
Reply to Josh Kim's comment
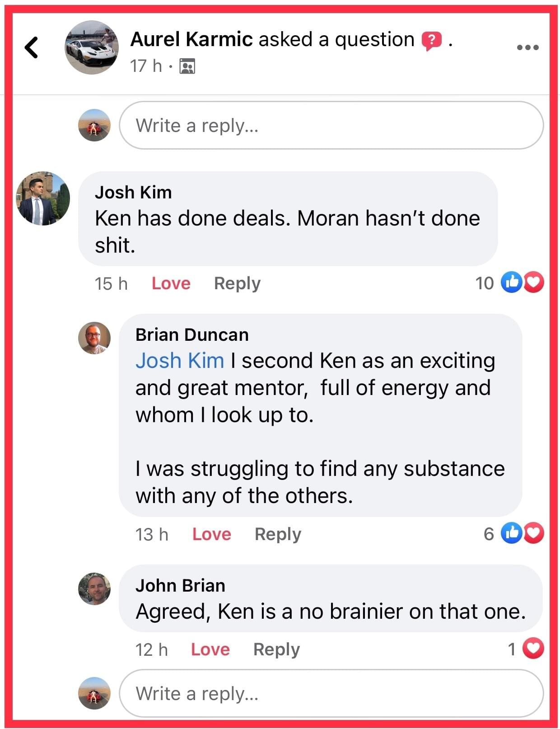click(x=237, y=283)
